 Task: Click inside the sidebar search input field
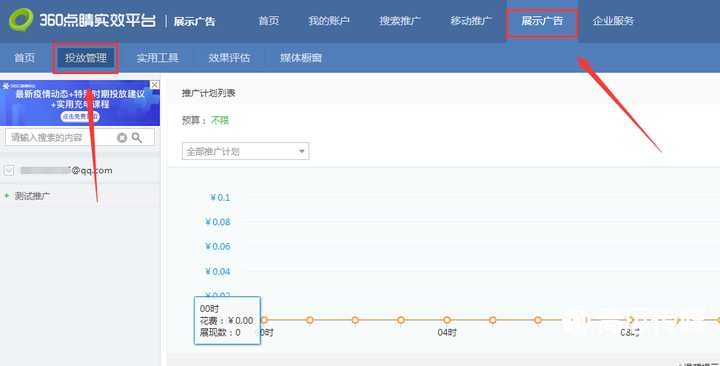click(x=62, y=138)
